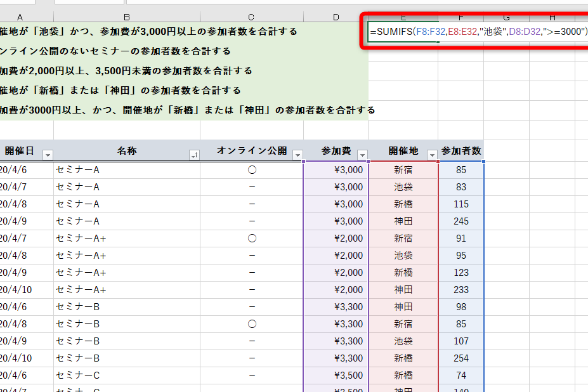Select column D header
Screen dimensions: 588x392
[x=336, y=16]
